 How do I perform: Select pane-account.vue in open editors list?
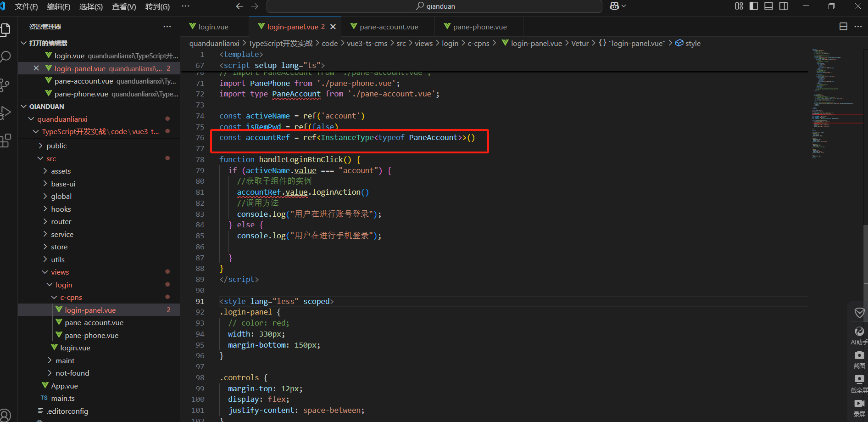click(x=99, y=81)
